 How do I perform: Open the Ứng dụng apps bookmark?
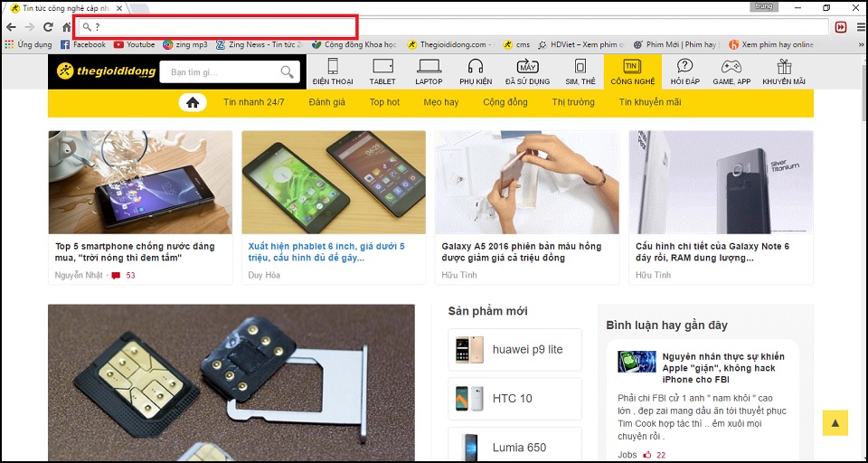(28, 44)
